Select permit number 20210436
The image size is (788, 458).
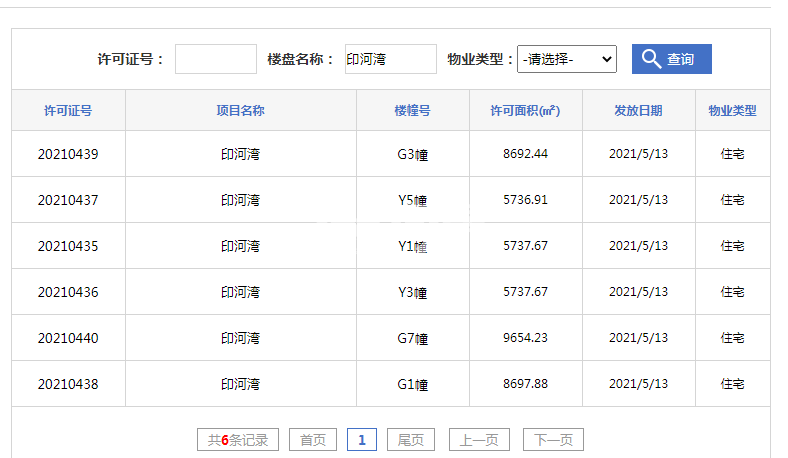pyautogui.click(x=68, y=292)
